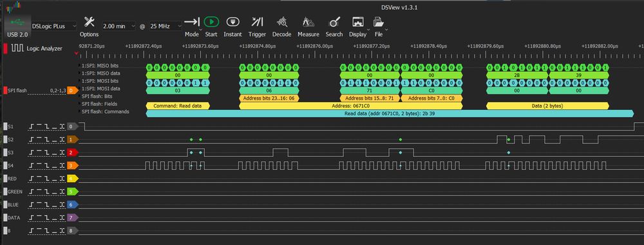
Task: Click the red SPI flash color square
Action: [x=5, y=90]
